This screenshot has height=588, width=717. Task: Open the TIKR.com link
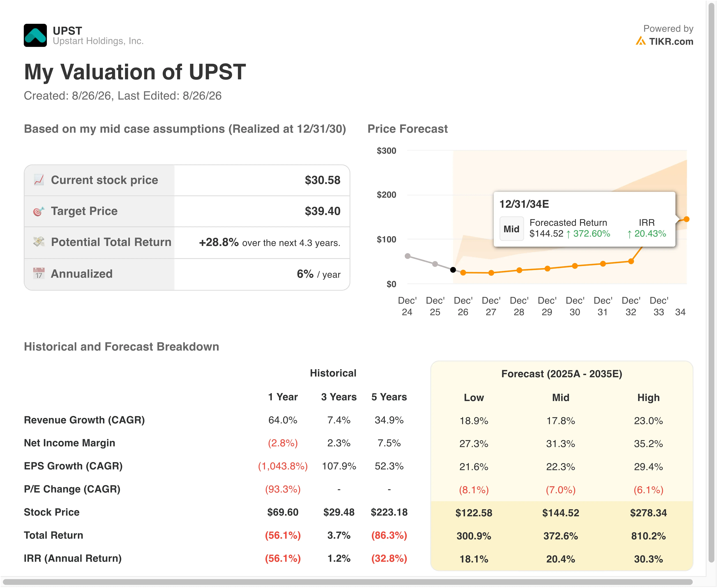click(x=664, y=41)
